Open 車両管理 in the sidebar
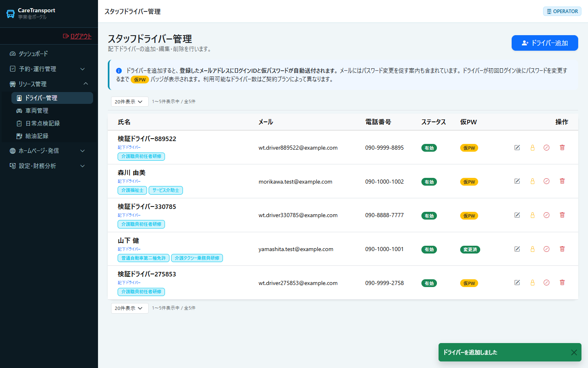Image resolution: width=588 pixels, height=368 pixels. coord(52,111)
